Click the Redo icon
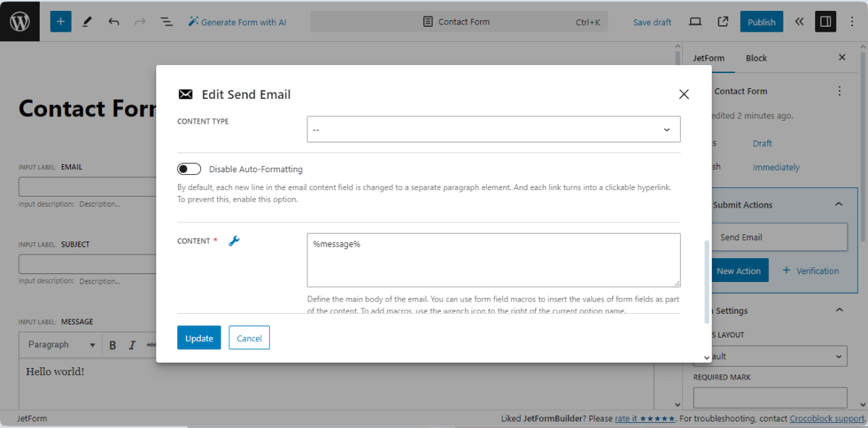The image size is (868, 428). [140, 22]
